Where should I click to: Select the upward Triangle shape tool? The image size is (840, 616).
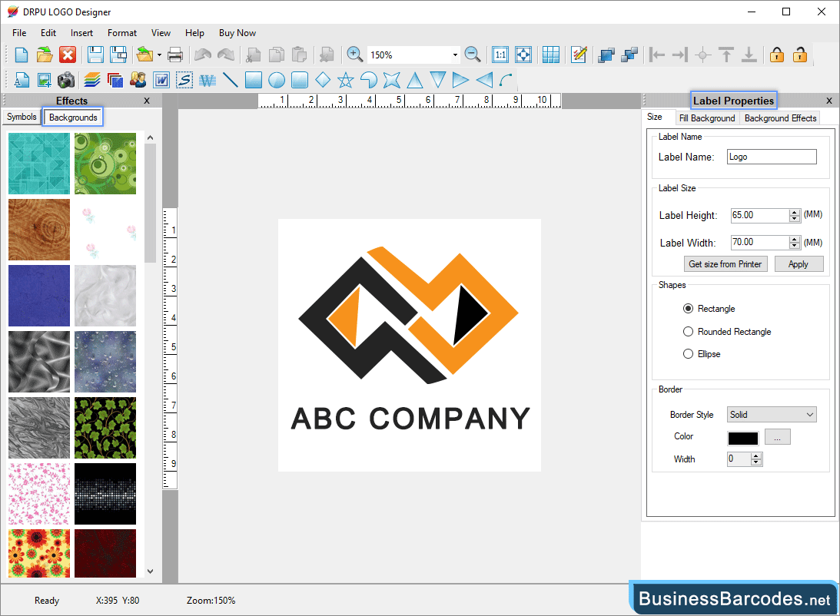[415, 81]
